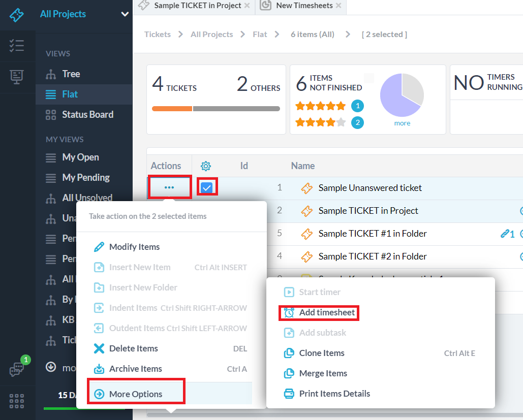The image size is (523, 420).
Task: Click ticket icon of Sample TICKET in Project
Action: tap(307, 211)
